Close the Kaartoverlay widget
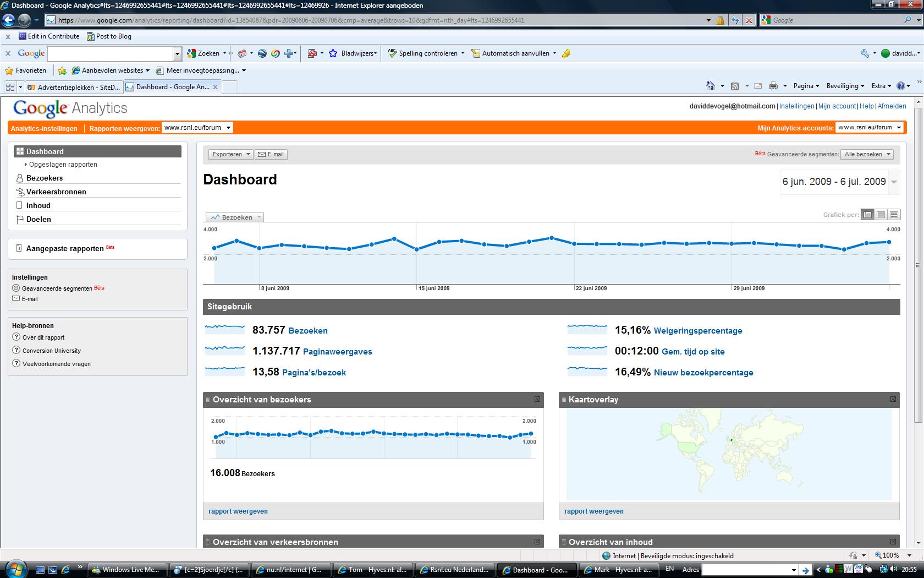 [x=893, y=399]
